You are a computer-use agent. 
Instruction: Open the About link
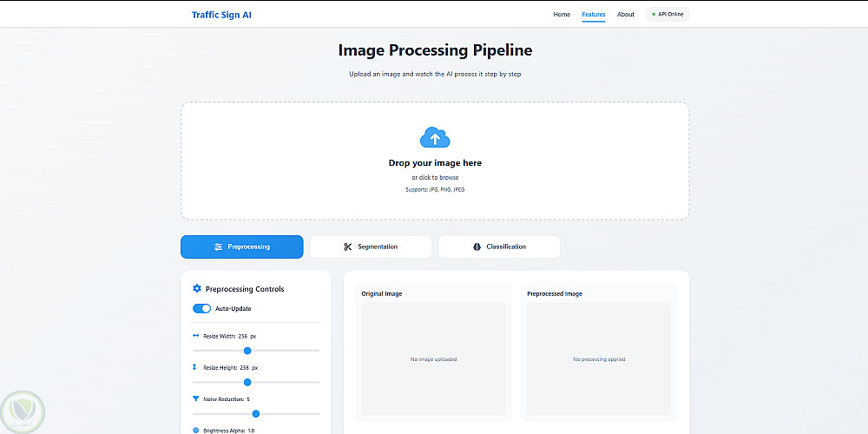625,15
